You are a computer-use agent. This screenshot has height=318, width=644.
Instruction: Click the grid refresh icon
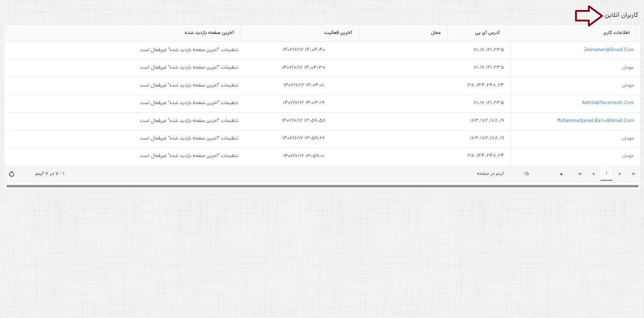coord(12,174)
